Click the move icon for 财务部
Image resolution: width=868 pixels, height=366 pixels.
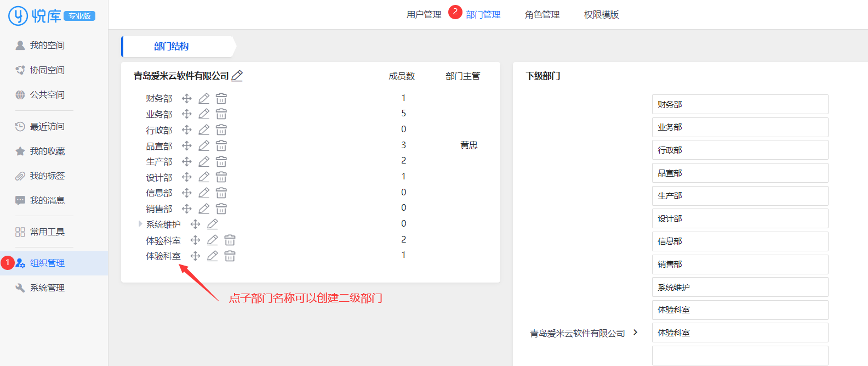click(187, 98)
